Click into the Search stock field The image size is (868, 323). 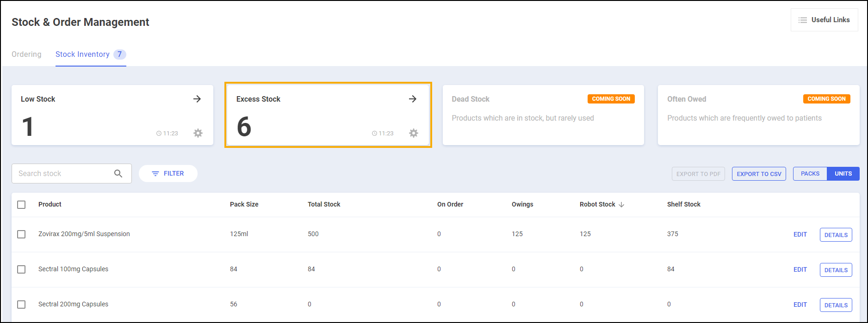(62, 173)
